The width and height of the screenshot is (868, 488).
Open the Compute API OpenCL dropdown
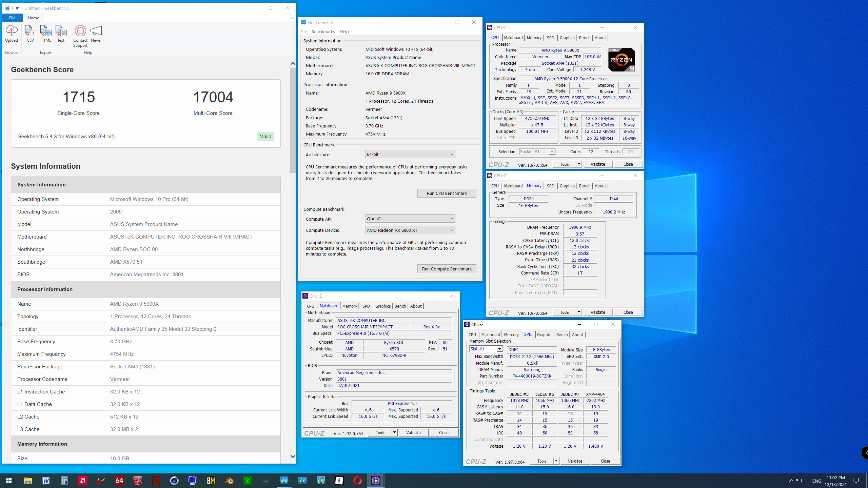(410, 219)
